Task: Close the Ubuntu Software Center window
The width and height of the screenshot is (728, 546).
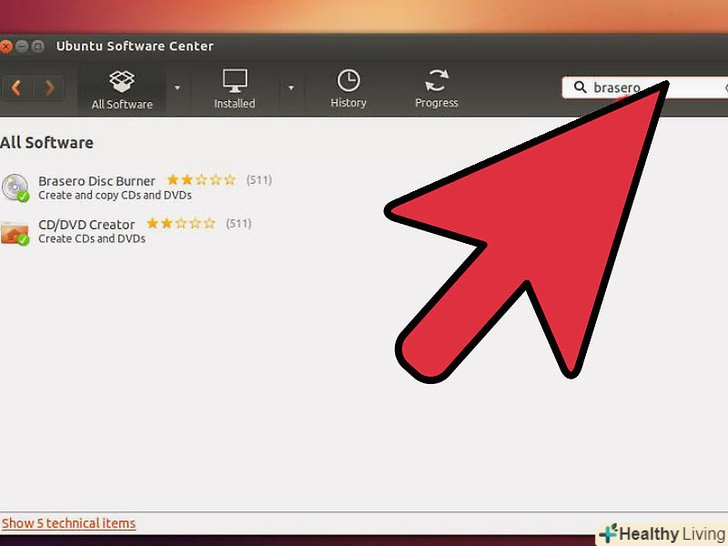Action: [6, 46]
